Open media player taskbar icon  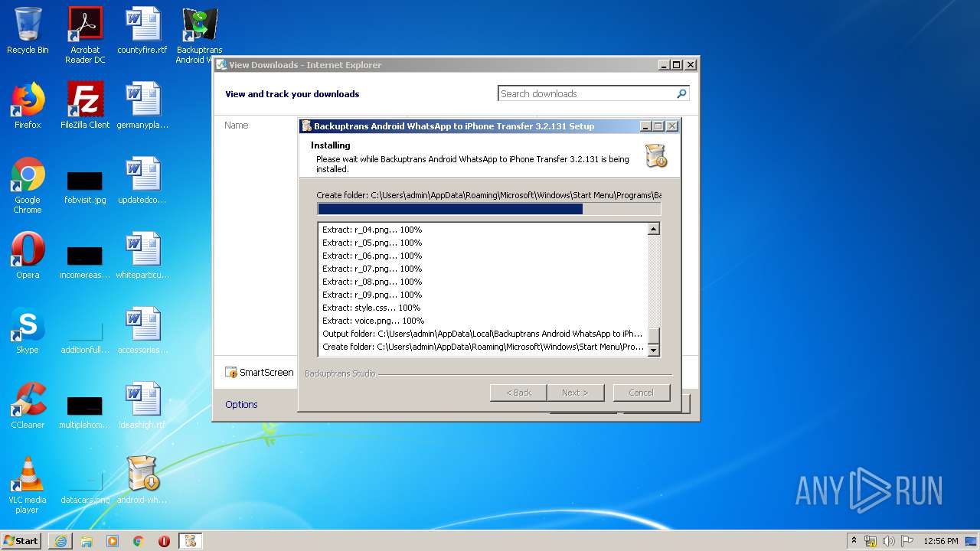(113, 541)
